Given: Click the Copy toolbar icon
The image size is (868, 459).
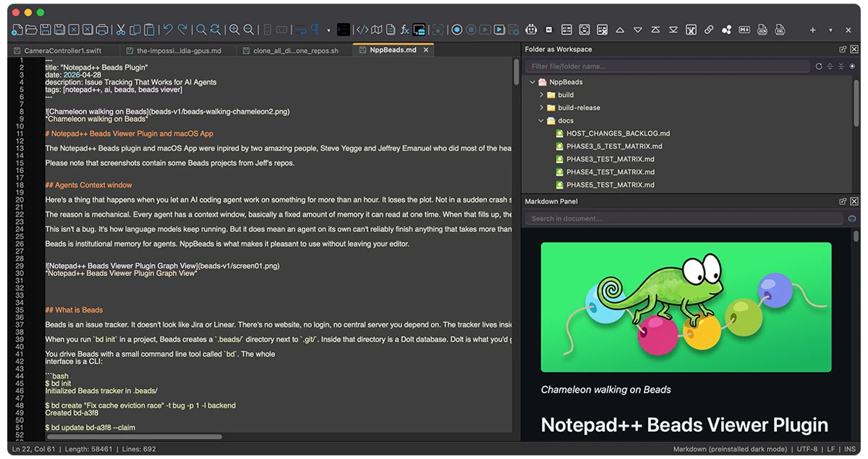Looking at the screenshot, I should click(x=135, y=30).
